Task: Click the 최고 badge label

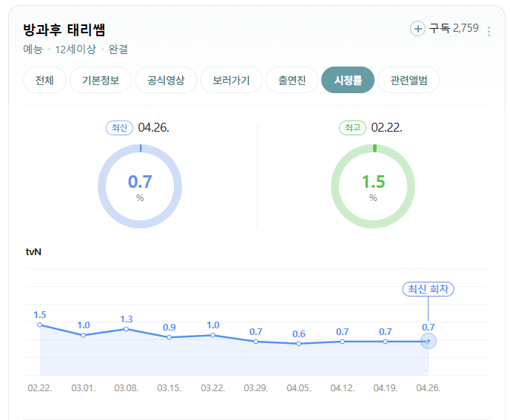Action: (x=352, y=128)
